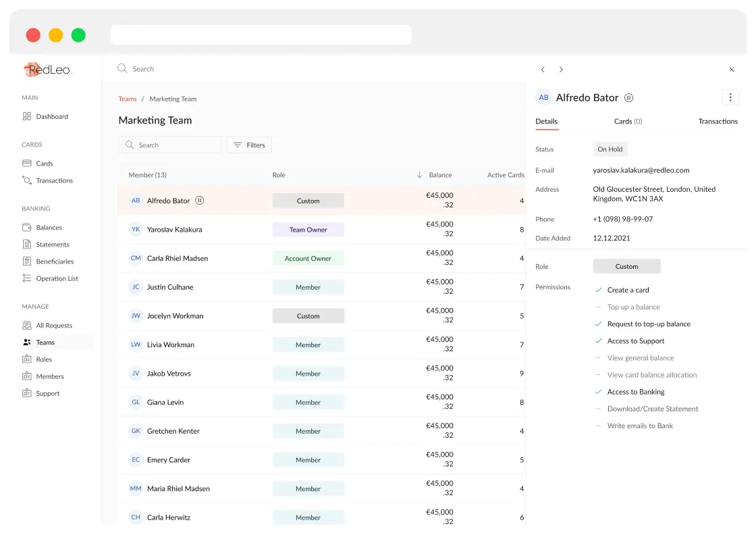Click on-hold pause icon in panel header

628,98
